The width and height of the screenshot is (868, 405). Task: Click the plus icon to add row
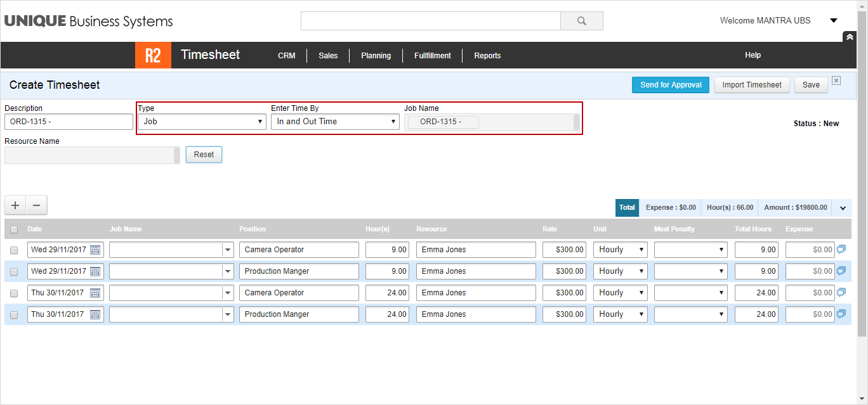(x=15, y=205)
